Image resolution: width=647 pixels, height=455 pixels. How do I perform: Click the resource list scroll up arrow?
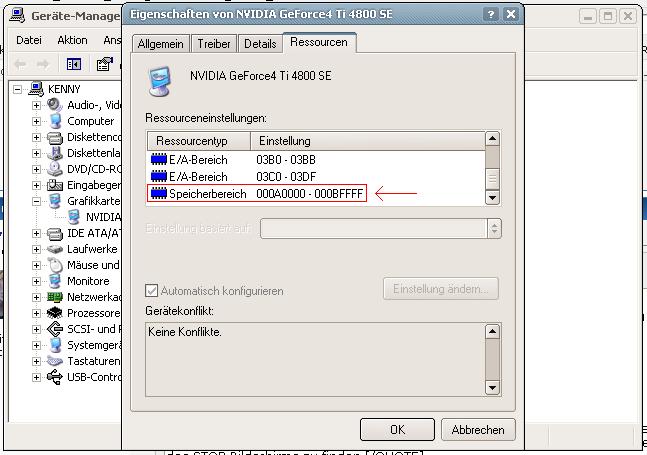tap(492, 139)
